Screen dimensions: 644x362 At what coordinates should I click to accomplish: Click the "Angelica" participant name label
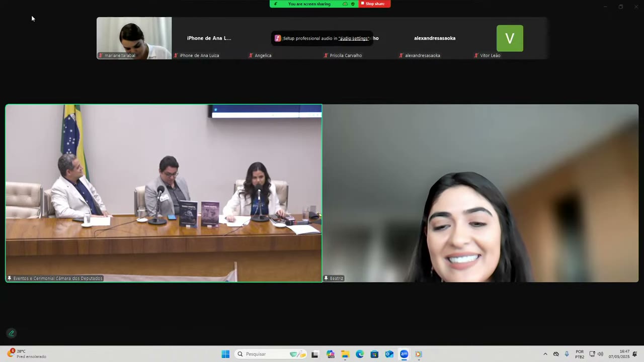[x=263, y=55]
